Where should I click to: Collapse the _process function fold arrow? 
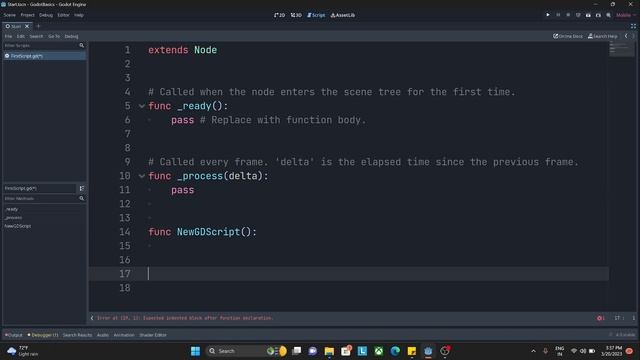142,176
